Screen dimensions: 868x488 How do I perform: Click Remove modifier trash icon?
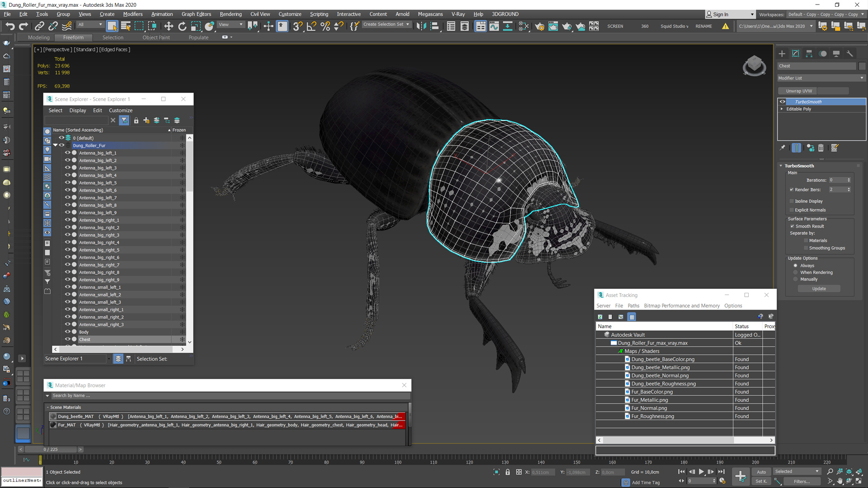tap(821, 148)
